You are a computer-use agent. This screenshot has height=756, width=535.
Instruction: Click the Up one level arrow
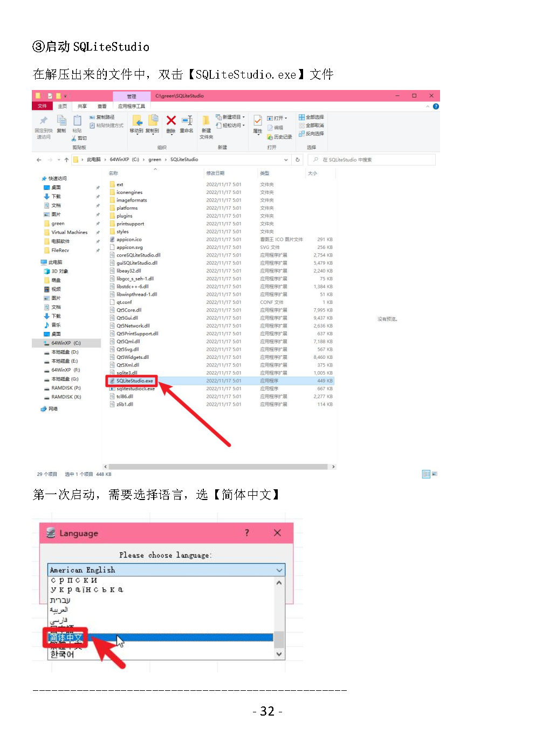click(66, 160)
